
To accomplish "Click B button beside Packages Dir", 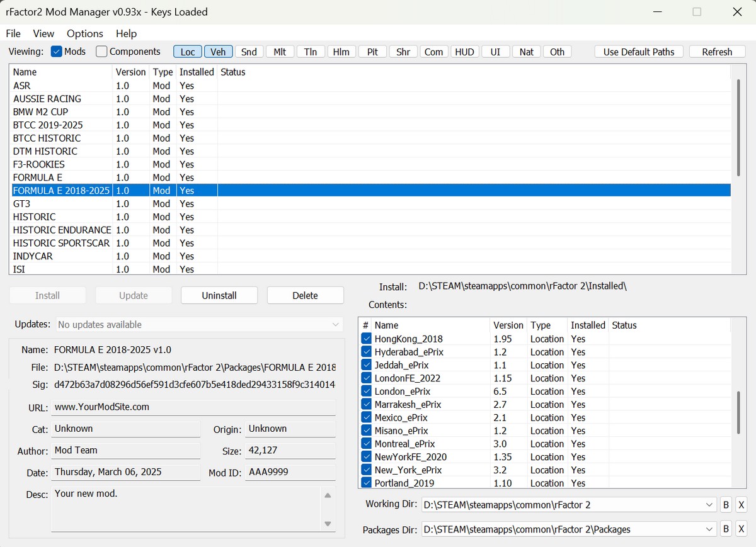I will point(725,529).
